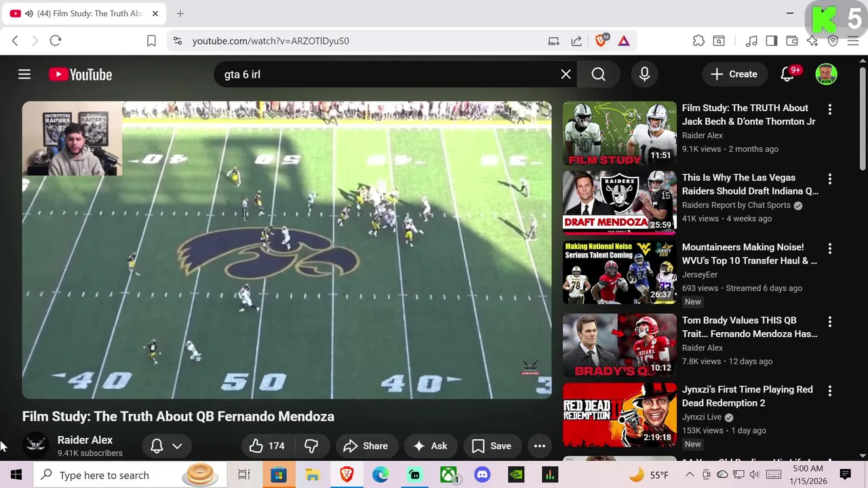The image size is (868, 488).
Task: Open options for Jynxzi Red Dead video
Action: tap(829, 391)
